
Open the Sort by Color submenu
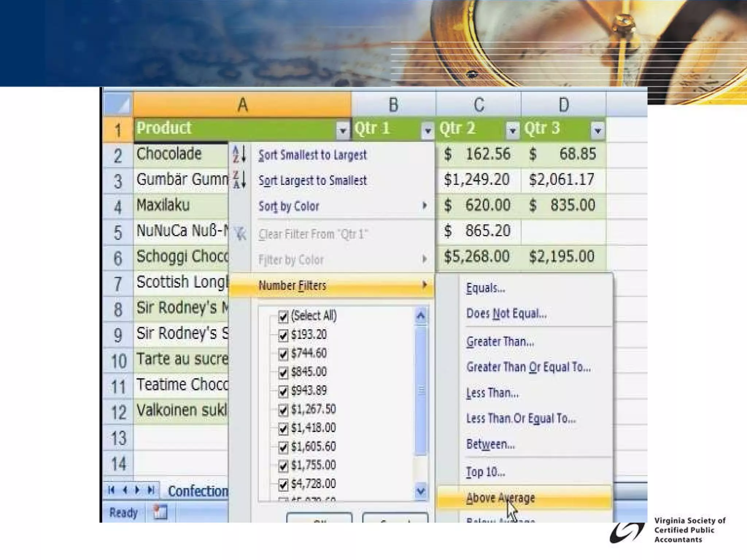click(289, 206)
